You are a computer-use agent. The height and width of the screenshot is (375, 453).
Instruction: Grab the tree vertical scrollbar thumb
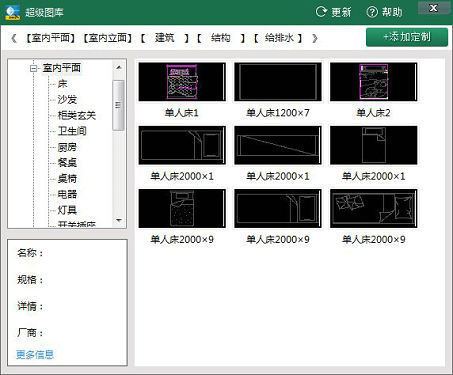(119, 105)
